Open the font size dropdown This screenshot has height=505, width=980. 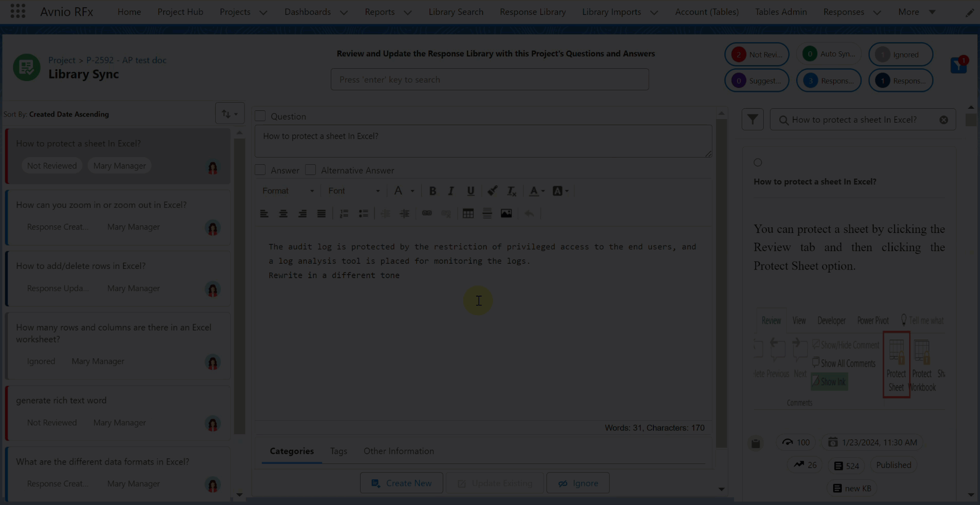(x=404, y=191)
